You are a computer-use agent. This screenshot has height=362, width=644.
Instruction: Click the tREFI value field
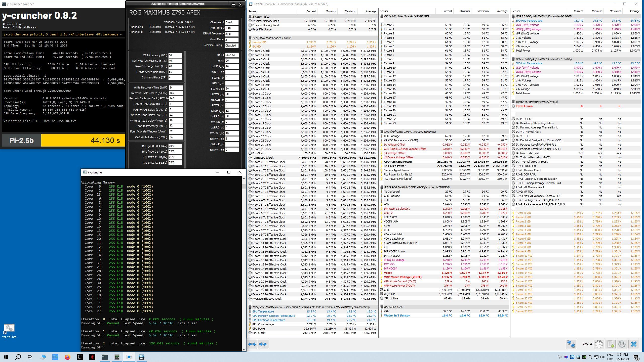pyautogui.click(x=232, y=55)
